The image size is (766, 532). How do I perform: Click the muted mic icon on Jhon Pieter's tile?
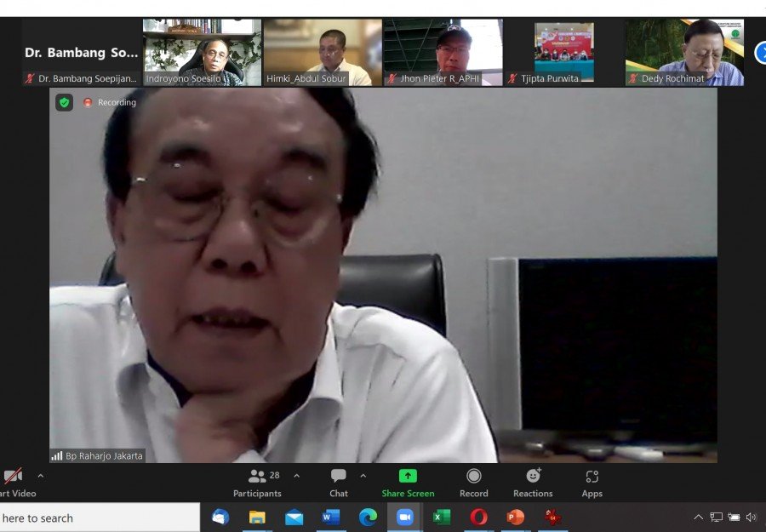point(392,78)
